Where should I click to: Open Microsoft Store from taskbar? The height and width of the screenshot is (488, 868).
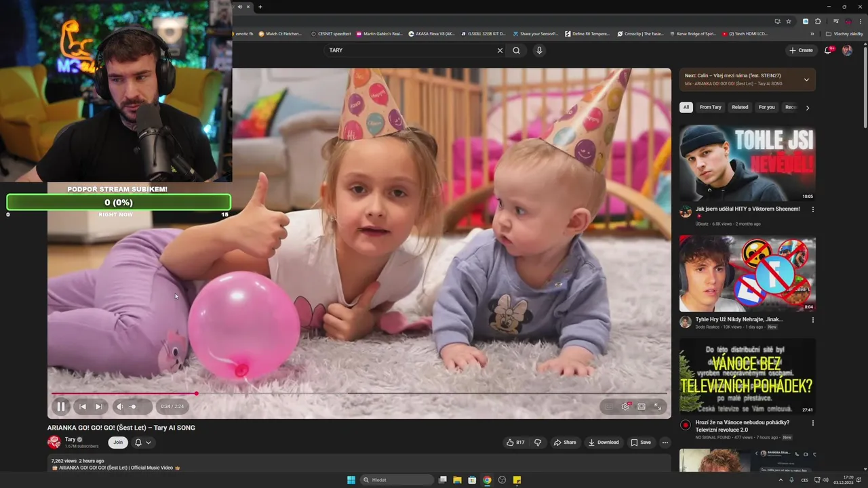472,480
